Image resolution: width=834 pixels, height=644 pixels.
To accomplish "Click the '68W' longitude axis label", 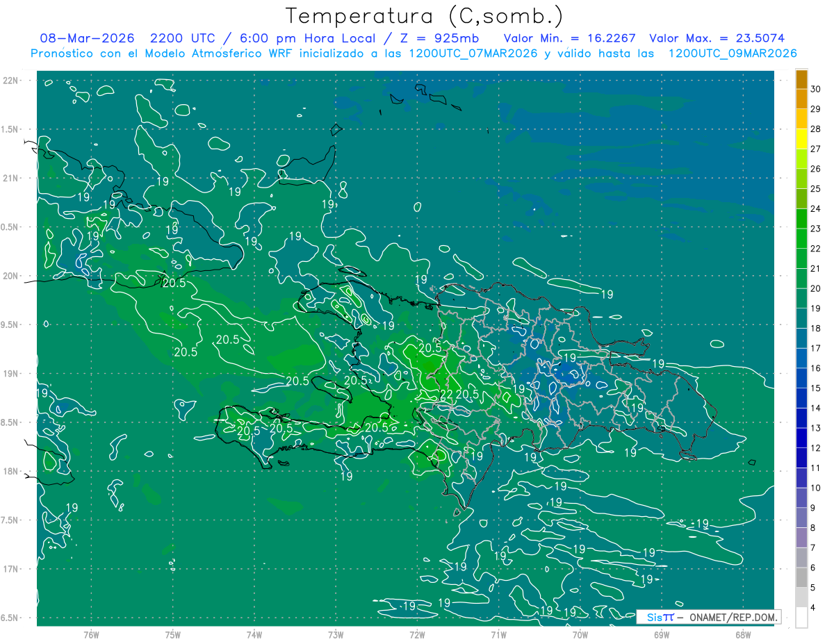I will pyautogui.click(x=742, y=634).
